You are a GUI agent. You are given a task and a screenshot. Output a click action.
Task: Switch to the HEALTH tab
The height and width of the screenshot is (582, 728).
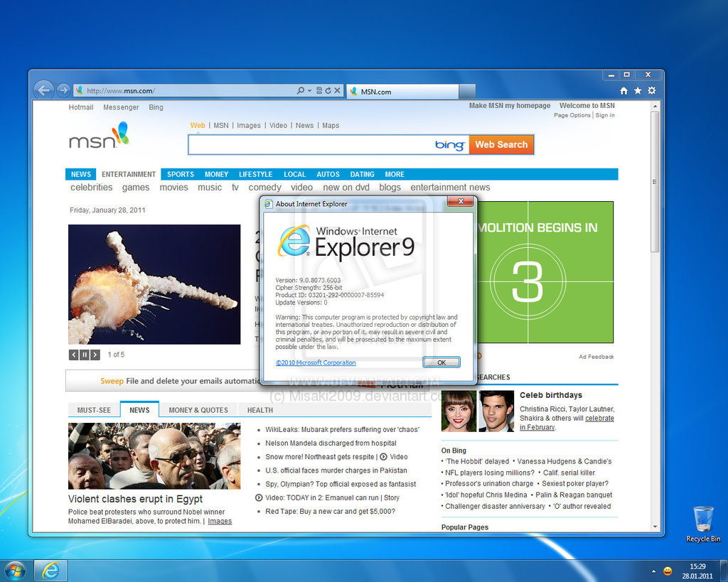[260, 410]
